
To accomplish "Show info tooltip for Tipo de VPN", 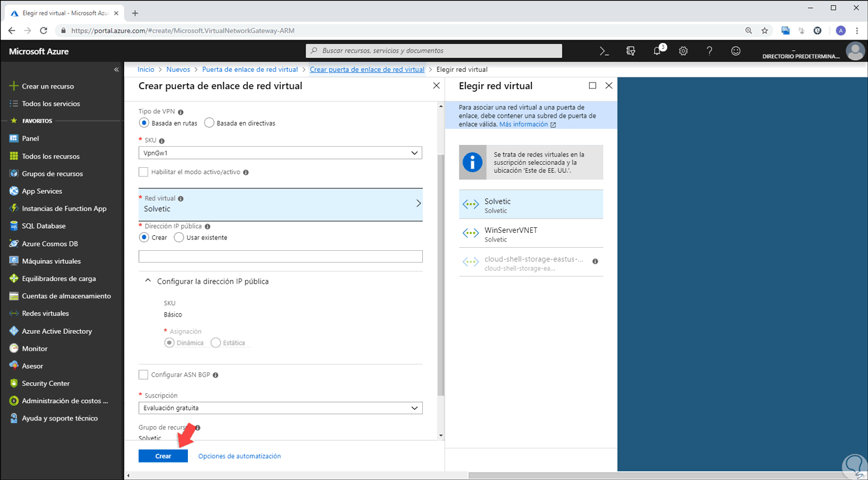I will tap(181, 112).
